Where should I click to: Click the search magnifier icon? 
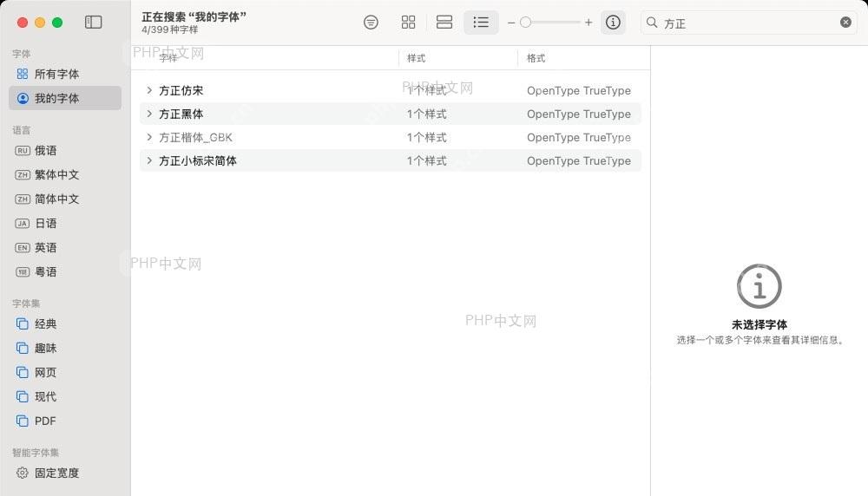click(652, 23)
